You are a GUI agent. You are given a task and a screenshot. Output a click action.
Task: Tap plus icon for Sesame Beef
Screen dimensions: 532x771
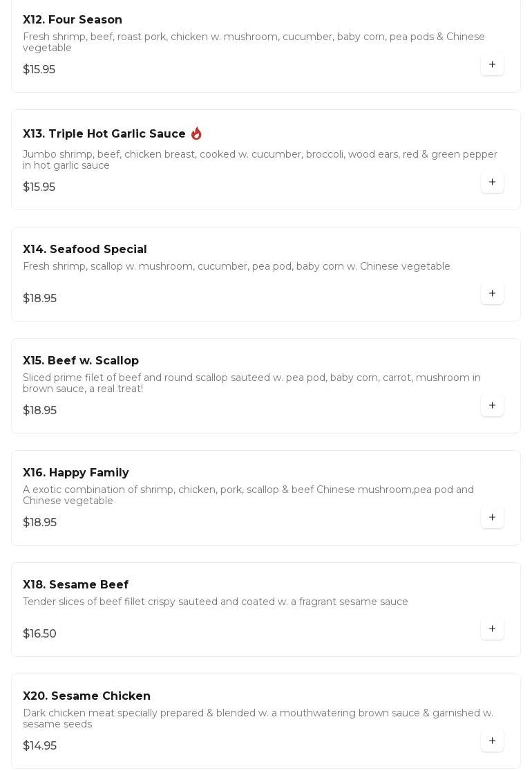492,629
